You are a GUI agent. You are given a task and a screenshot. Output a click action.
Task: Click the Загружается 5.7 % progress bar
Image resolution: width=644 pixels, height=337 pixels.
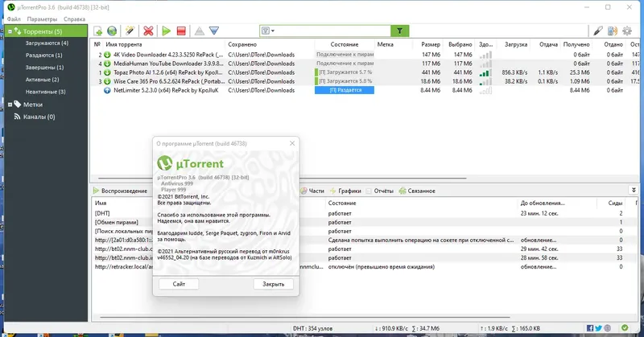[345, 72]
